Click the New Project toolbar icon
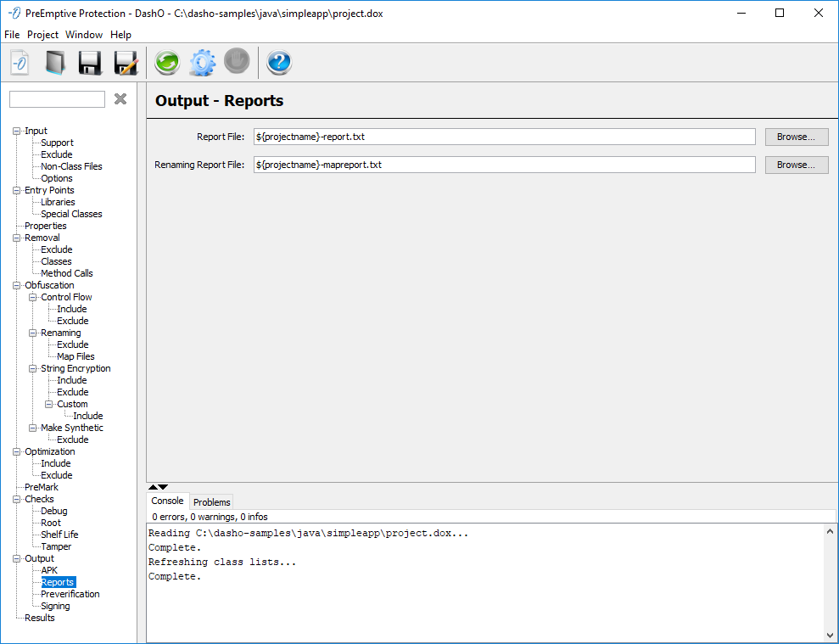Screen dimensions: 839x644 20,63
